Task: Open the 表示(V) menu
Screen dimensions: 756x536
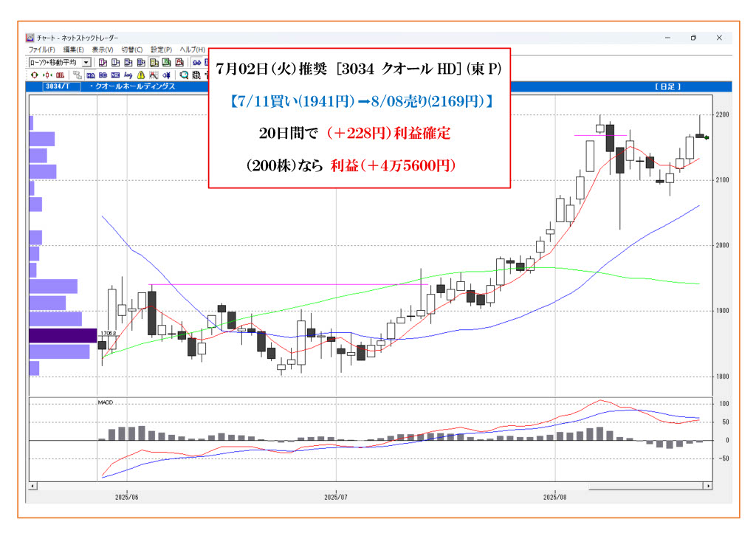Action: [x=103, y=49]
